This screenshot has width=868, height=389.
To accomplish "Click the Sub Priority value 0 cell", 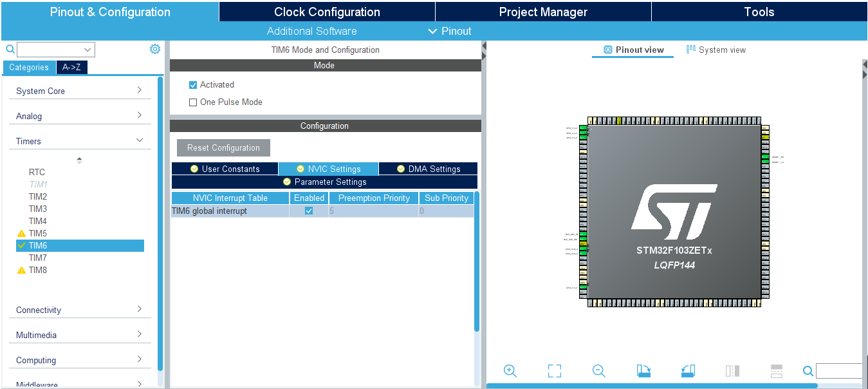I will (x=446, y=211).
